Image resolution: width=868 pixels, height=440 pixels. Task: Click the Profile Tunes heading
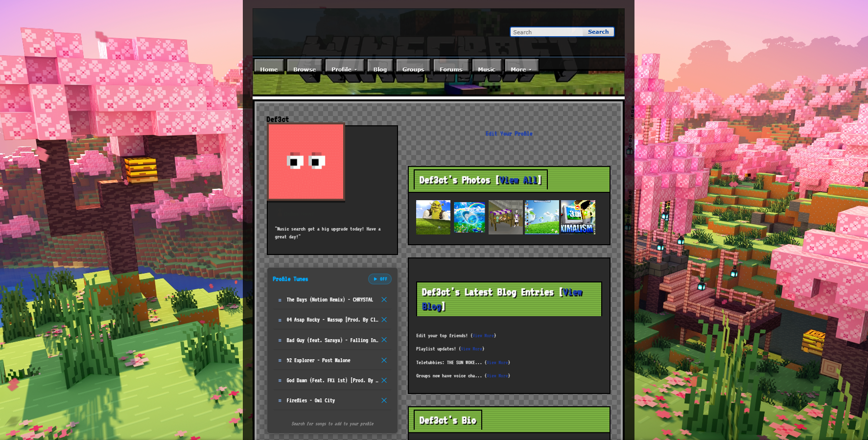point(290,279)
